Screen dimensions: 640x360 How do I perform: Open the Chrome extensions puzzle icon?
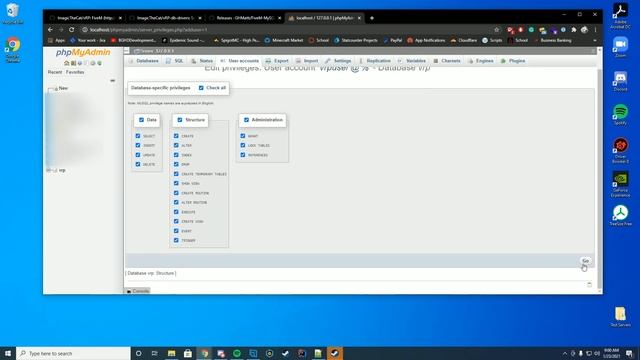point(574,30)
